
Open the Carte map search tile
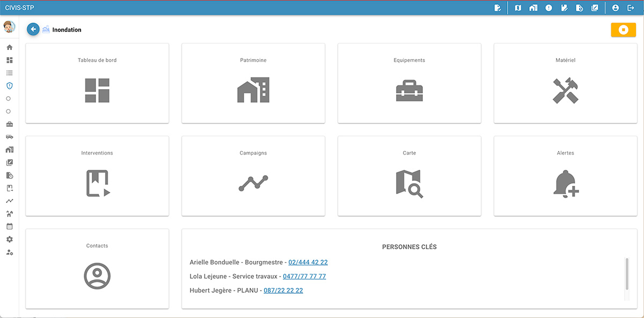pyautogui.click(x=409, y=176)
